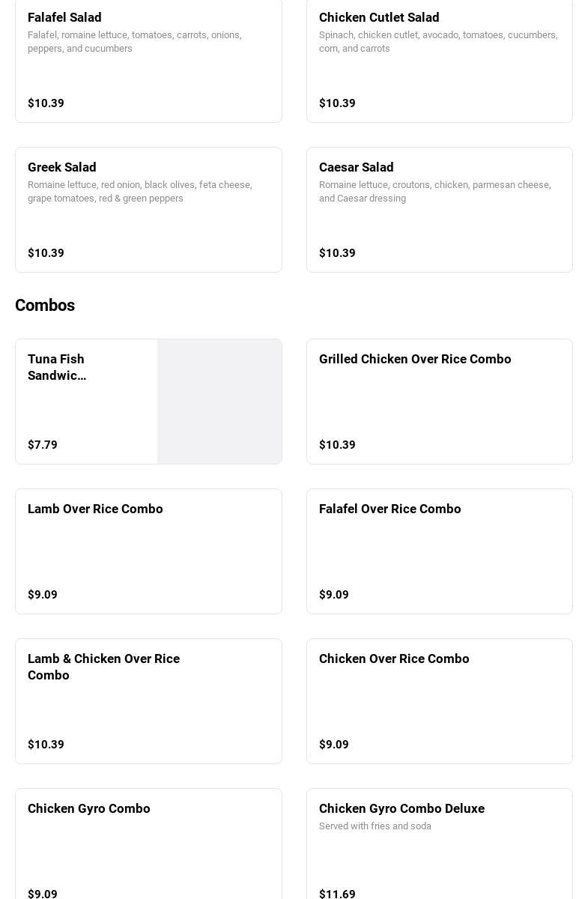Choose the Falafel Over Rice Combo
This screenshot has height=899, width=588.
[439, 551]
